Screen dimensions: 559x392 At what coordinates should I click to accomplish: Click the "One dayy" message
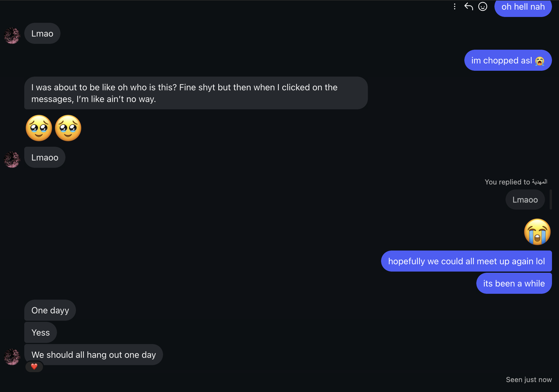50,310
